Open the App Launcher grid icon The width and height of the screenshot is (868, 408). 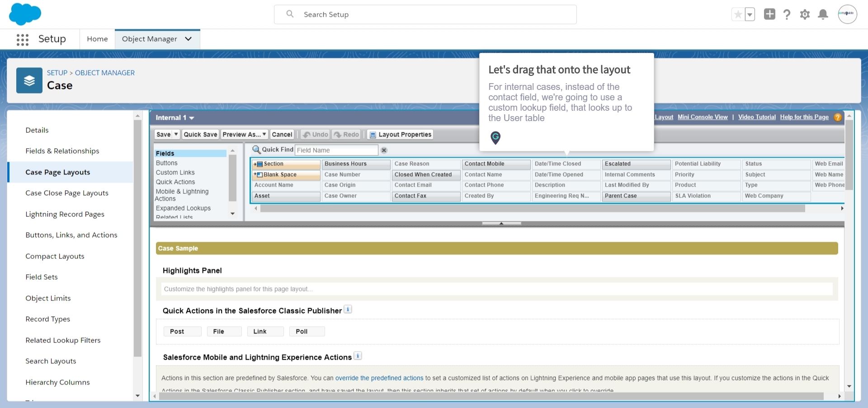[x=22, y=39]
